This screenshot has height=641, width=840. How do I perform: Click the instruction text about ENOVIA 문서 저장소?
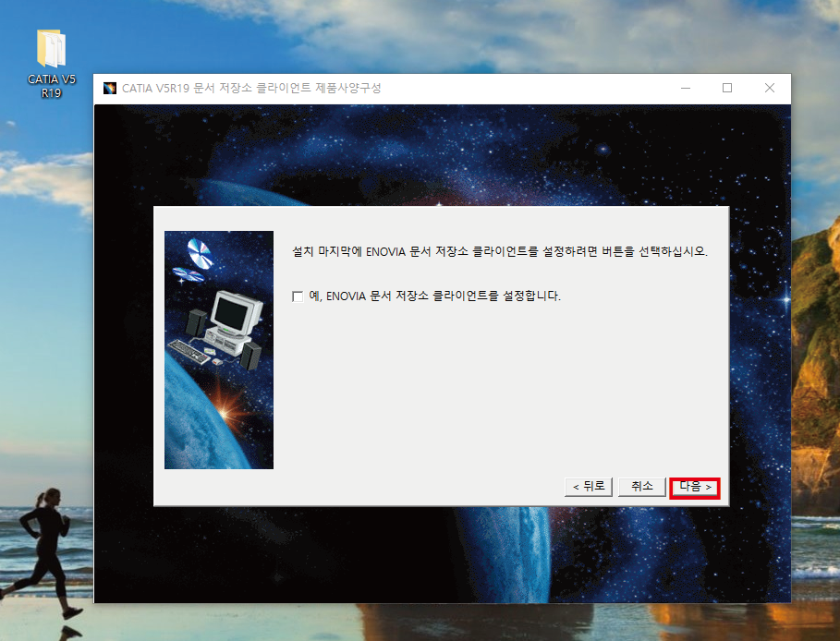tap(499, 251)
